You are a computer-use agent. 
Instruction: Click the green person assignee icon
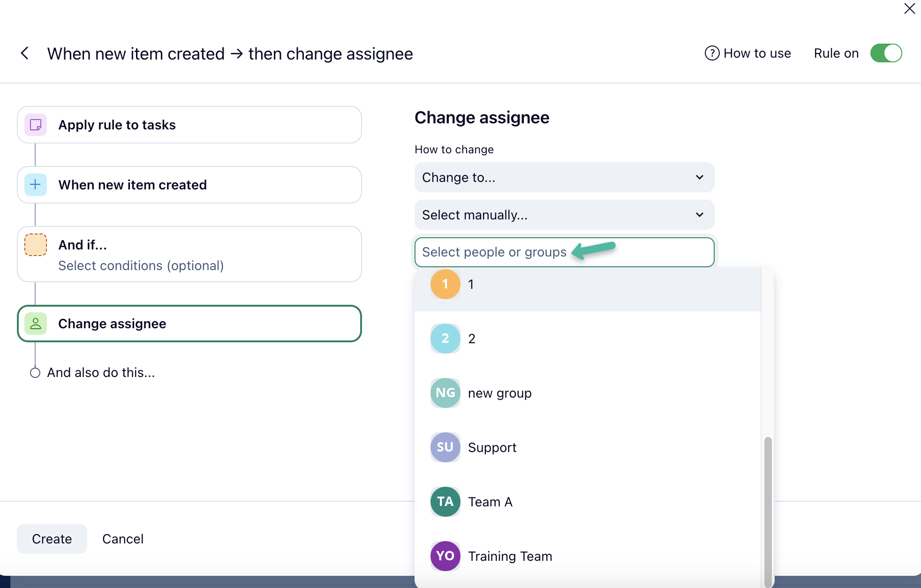[36, 324]
